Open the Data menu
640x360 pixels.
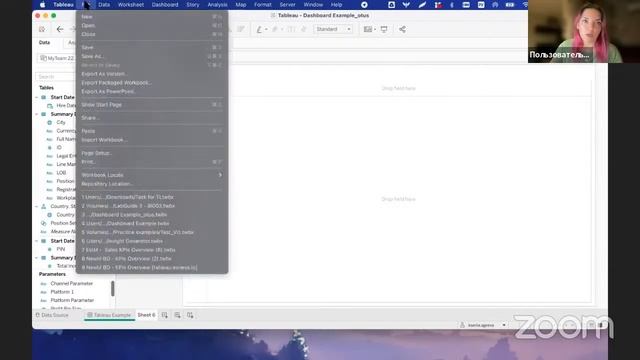click(x=104, y=5)
